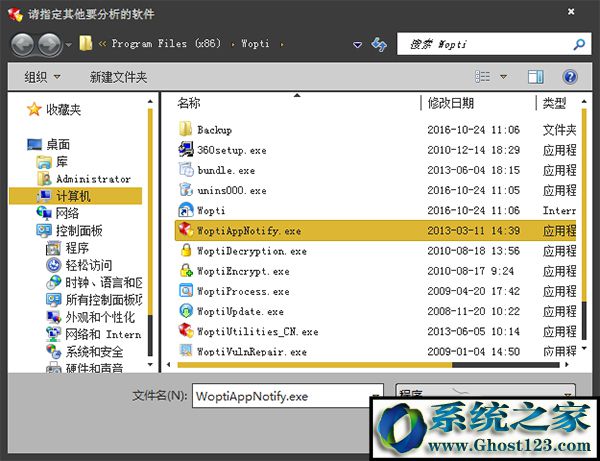Select 库 in navigation pane
This screenshot has width=600, height=461.
tap(62, 161)
